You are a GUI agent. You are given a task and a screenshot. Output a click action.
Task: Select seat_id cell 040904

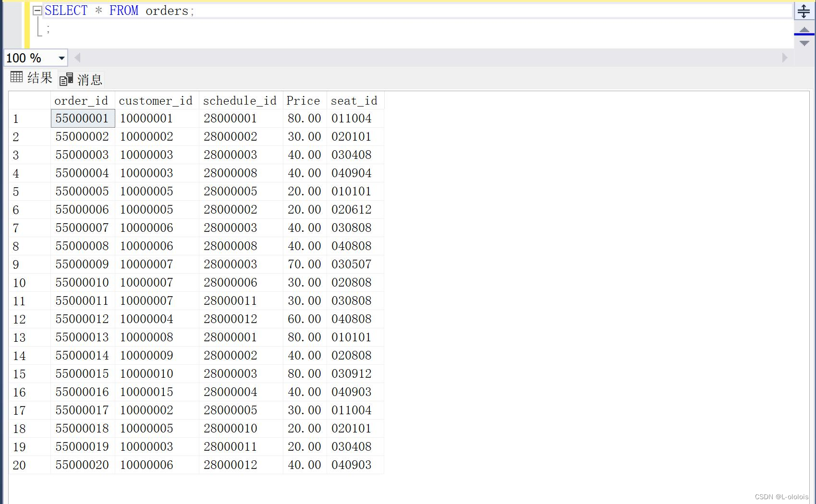[x=355, y=173]
